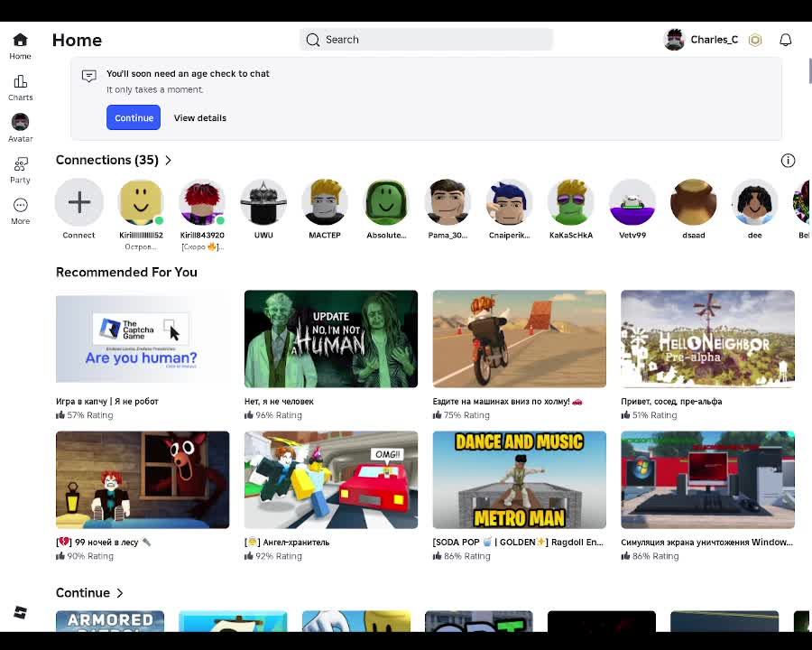The image size is (812, 650).
Task: Click the '96% Rating' text
Action: [279, 415]
